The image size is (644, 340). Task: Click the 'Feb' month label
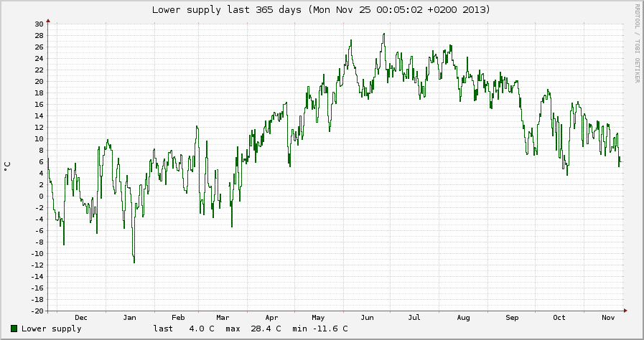(178, 318)
